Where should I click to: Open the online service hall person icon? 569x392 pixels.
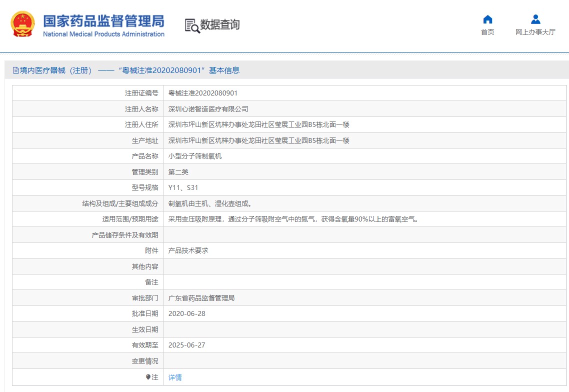(535, 19)
